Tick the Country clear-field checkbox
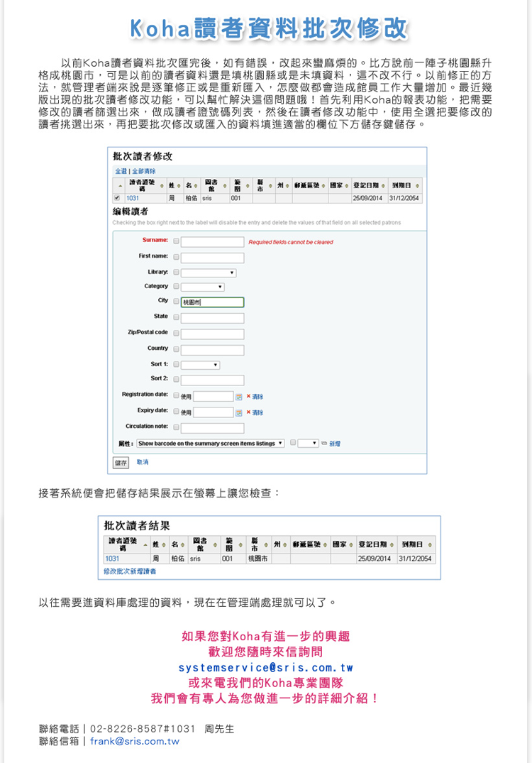This screenshot has height=763, width=532. (x=176, y=349)
